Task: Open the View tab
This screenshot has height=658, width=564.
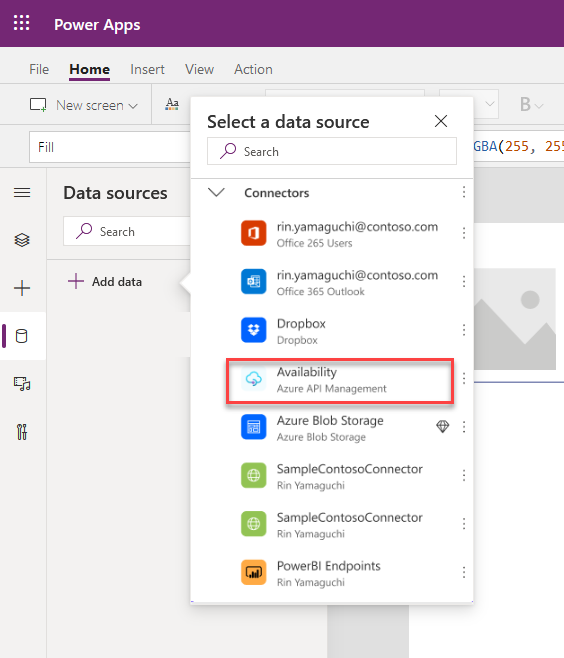Action: point(199,69)
